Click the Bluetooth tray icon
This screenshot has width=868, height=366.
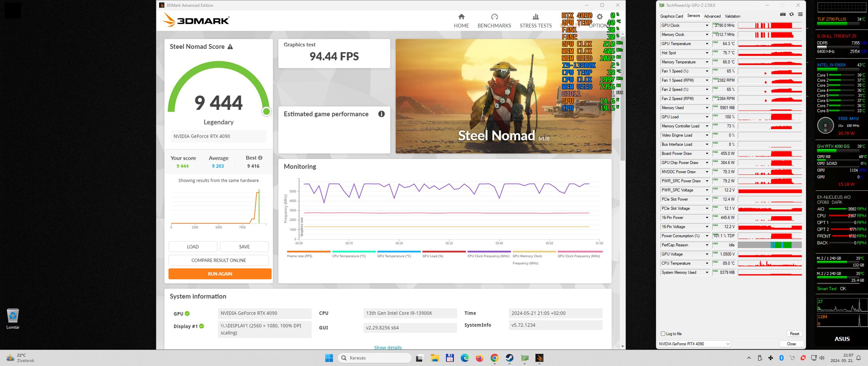781,358
